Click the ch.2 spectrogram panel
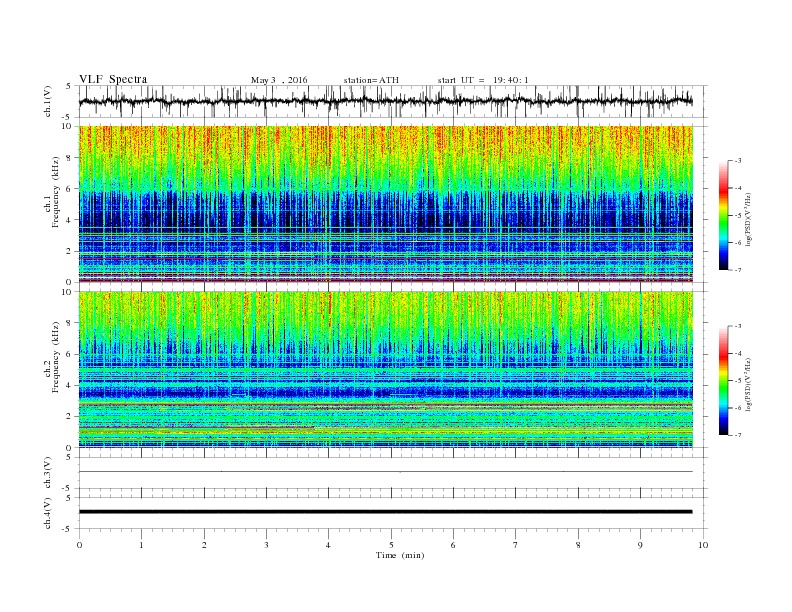Screen dimensions: 792x612 386,370
